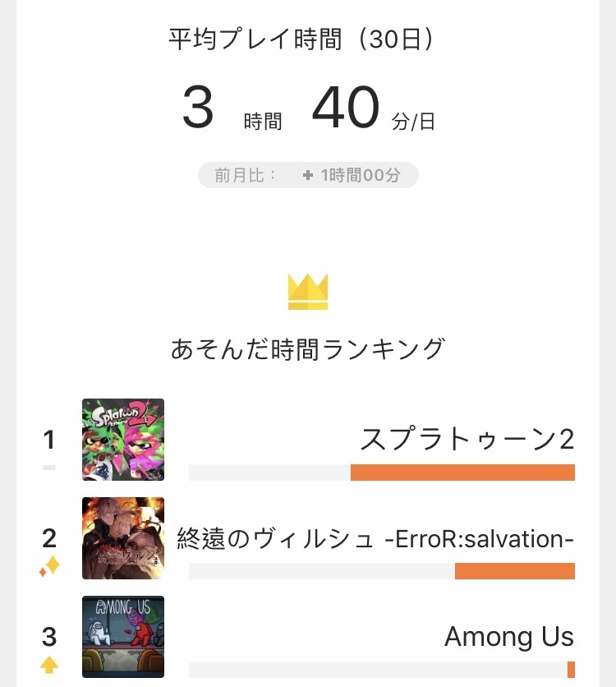Click the yellow up-arrow icon under rank 3
Viewport: 616px width, 687px height.
pos(49,665)
